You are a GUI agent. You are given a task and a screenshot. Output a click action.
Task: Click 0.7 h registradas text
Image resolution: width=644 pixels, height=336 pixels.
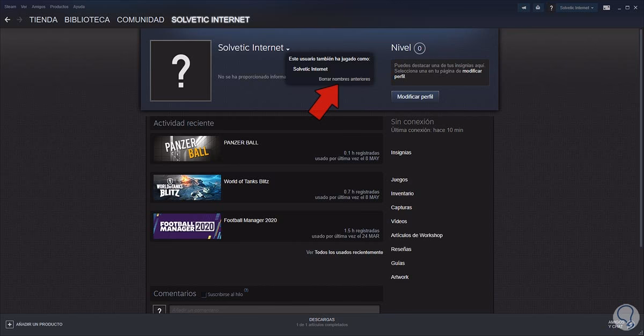tap(362, 192)
